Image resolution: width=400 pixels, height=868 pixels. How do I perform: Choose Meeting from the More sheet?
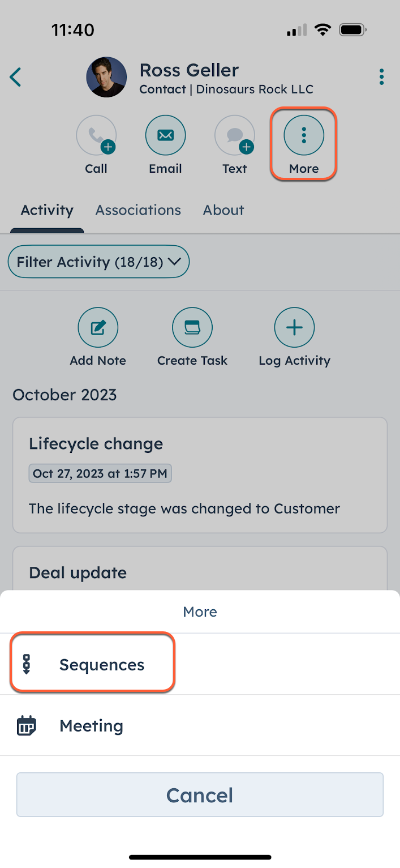pyautogui.click(x=91, y=725)
